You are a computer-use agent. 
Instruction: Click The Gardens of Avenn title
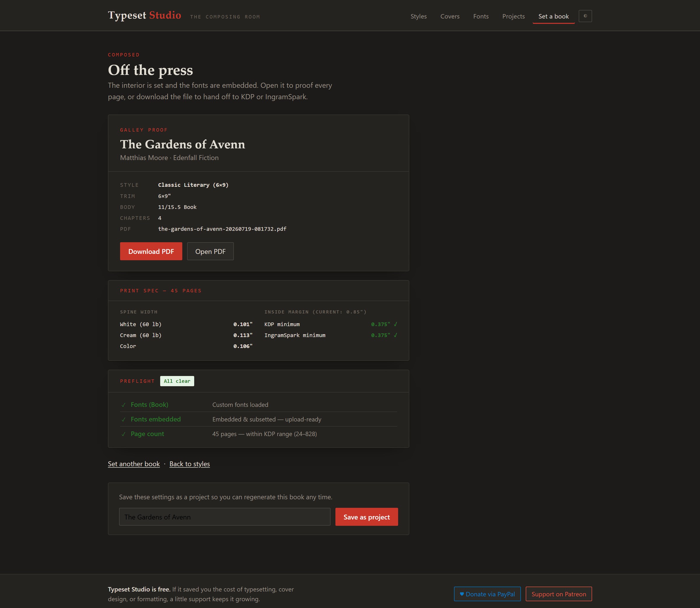click(182, 144)
